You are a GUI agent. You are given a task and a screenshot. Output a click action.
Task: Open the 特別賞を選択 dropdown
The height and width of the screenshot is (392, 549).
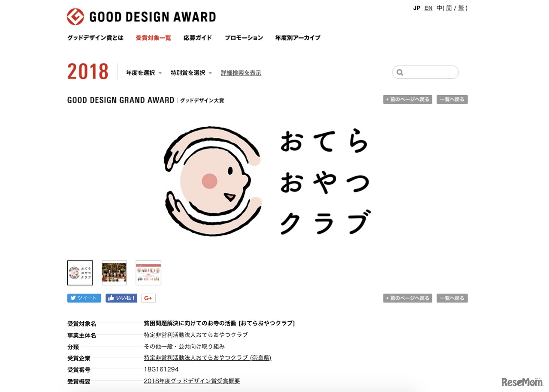point(187,73)
